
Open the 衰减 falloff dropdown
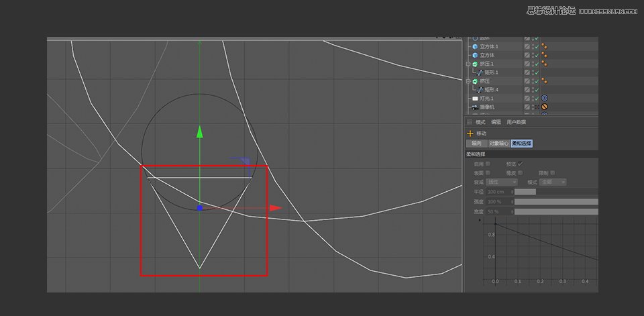coord(502,182)
